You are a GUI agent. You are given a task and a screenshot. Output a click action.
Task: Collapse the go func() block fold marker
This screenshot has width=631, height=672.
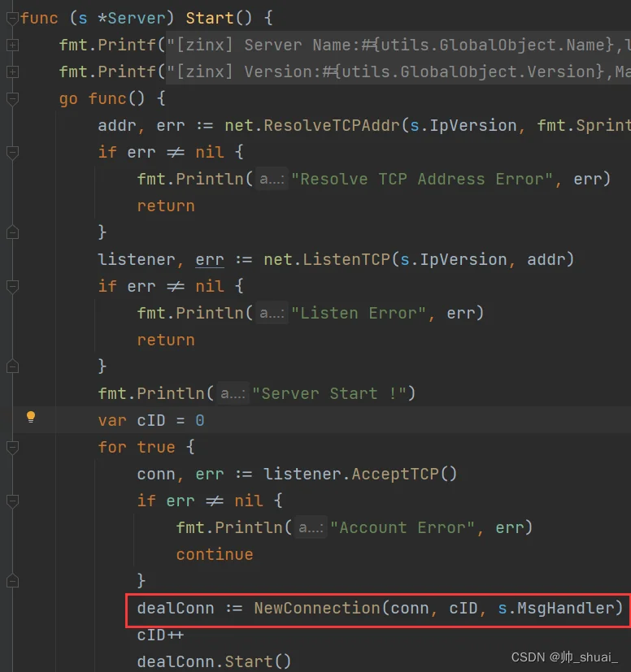coord(12,99)
